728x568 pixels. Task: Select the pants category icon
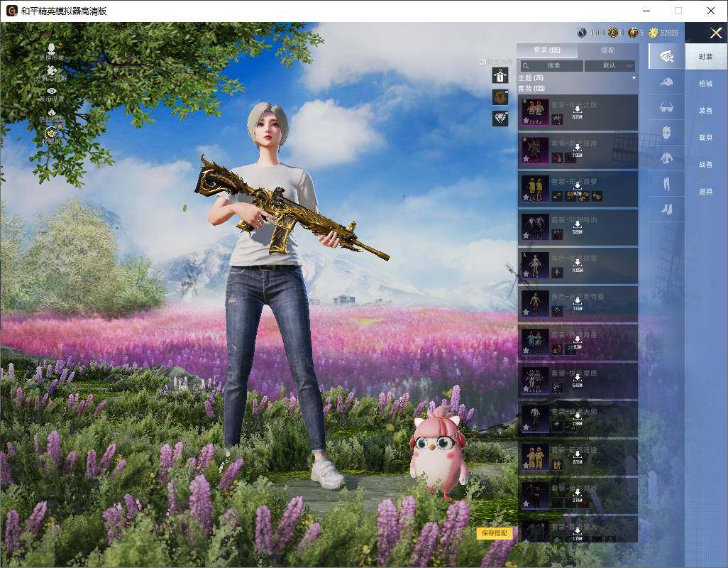point(666,184)
